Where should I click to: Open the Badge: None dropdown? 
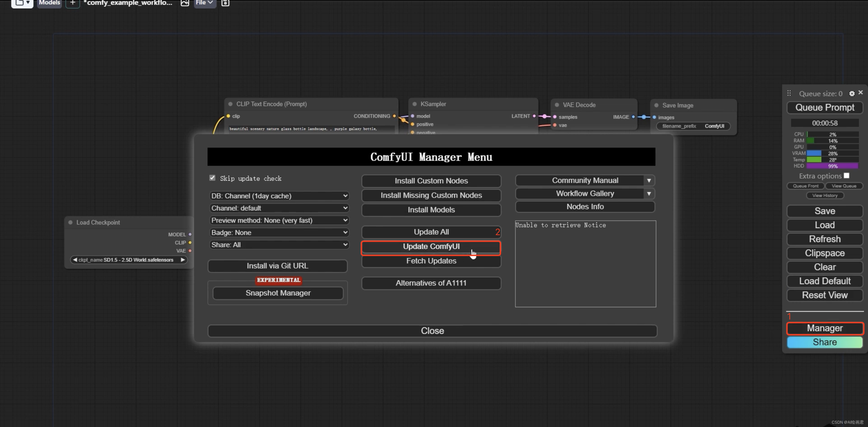pos(279,232)
